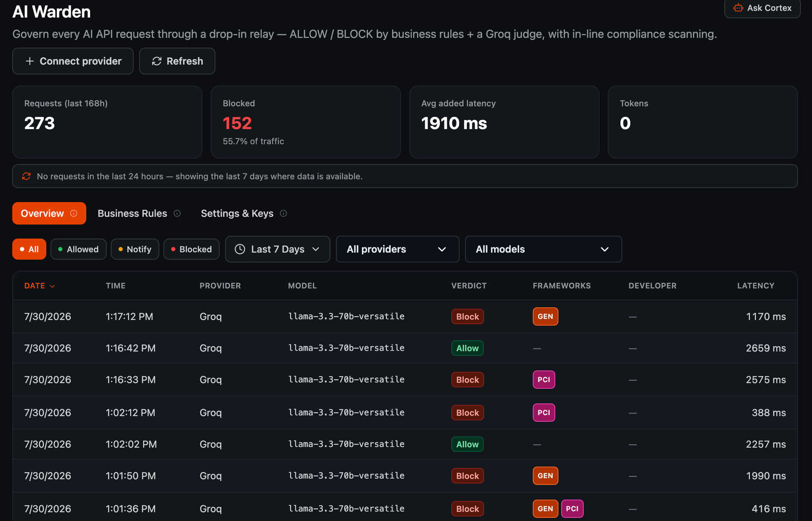Click the orange sync icon in the notice banner
This screenshot has width=812, height=521.
click(26, 176)
